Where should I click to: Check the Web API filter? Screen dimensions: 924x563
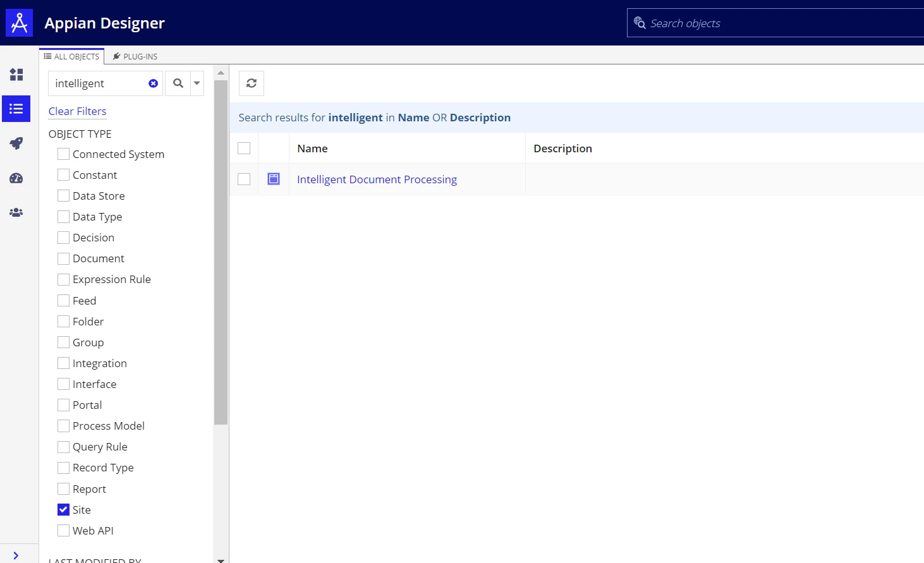[63, 531]
